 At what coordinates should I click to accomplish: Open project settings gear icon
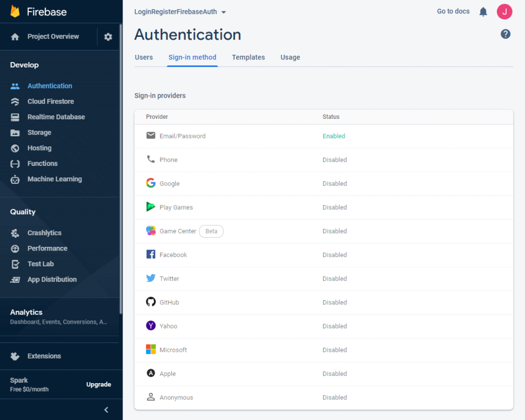coord(108,37)
